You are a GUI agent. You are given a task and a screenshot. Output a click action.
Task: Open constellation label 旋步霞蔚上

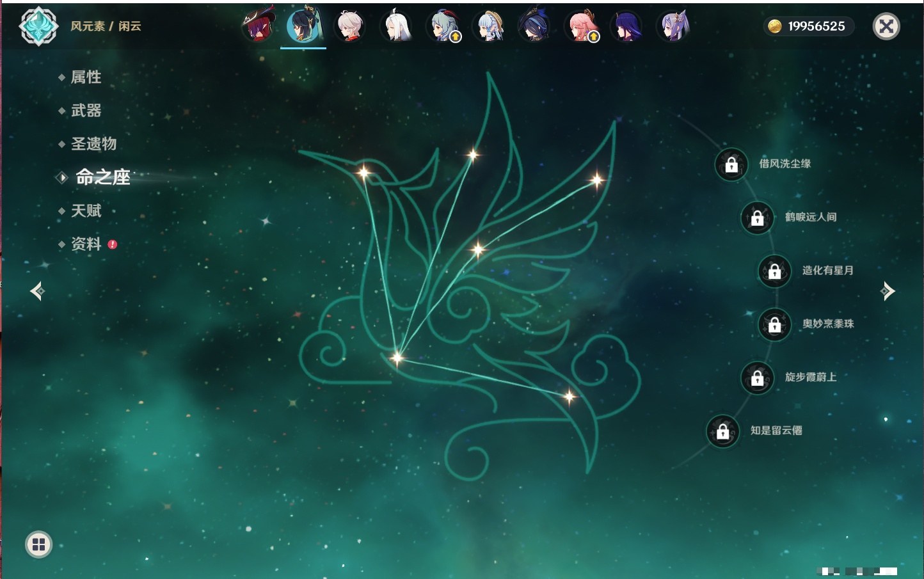tap(811, 377)
